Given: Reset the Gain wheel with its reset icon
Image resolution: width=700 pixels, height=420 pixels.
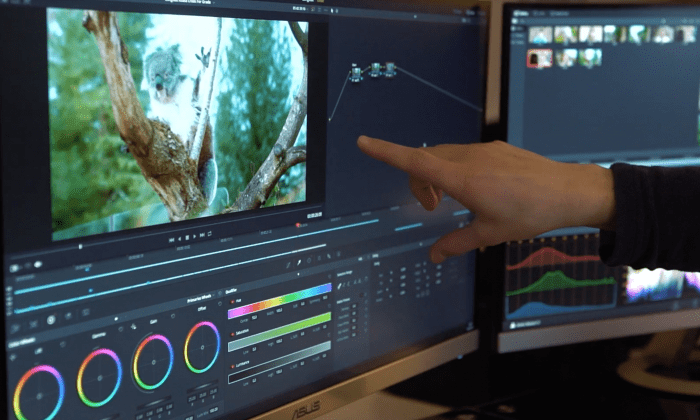Looking at the screenshot, I should click(173, 316).
